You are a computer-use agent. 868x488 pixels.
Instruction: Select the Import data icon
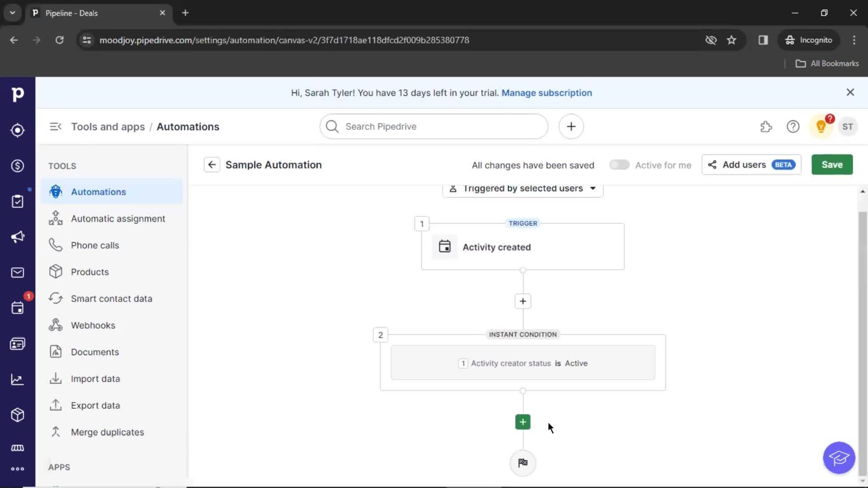(x=56, y=378)
